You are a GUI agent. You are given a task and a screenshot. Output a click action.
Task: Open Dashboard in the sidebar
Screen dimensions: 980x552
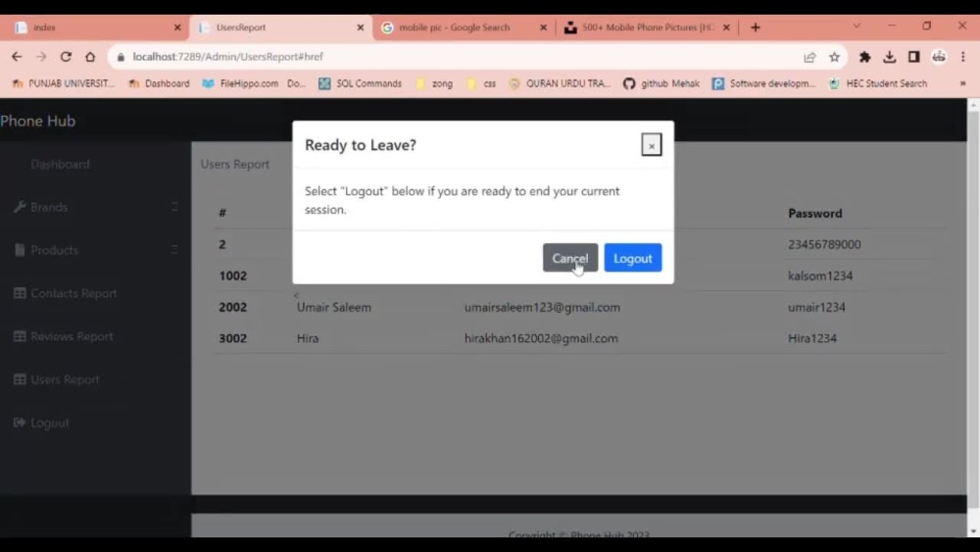coord(60,165)
